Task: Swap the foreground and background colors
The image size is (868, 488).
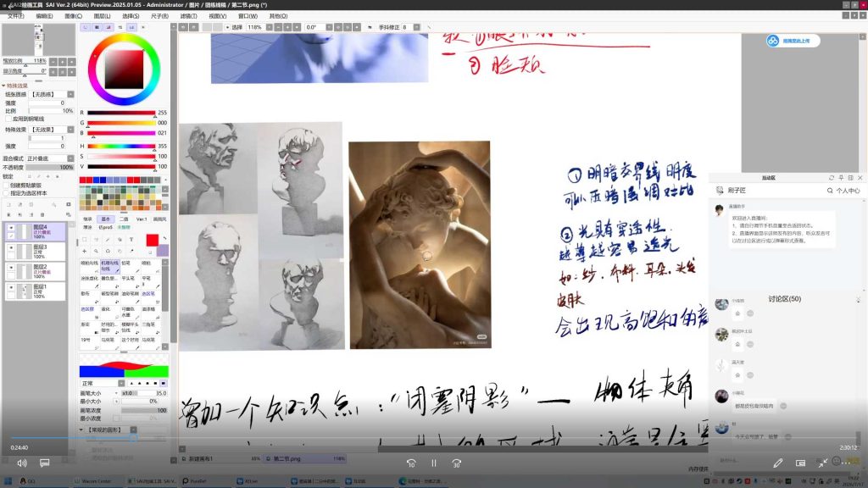Action: click(x=165, y=238)
